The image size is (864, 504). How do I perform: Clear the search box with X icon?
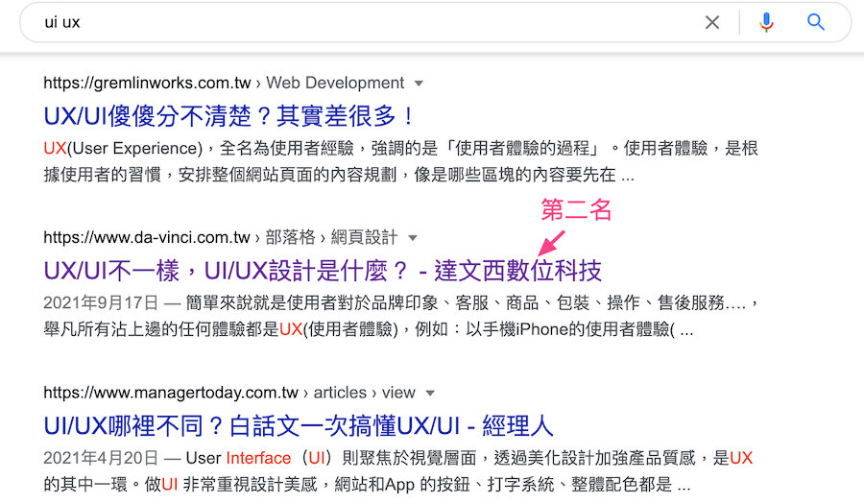pyautogui.click(x=712, y=22)
